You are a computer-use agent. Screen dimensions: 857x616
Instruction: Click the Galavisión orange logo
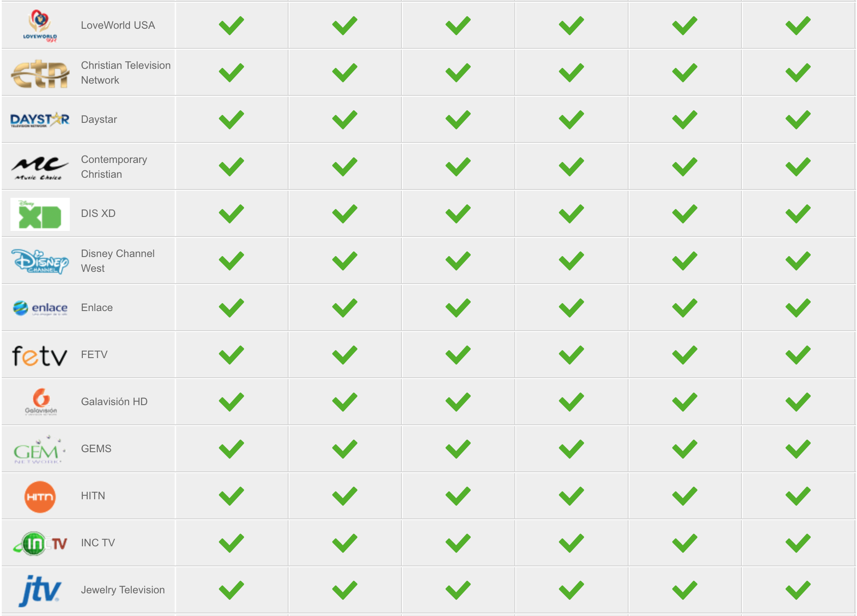(41, 402)
